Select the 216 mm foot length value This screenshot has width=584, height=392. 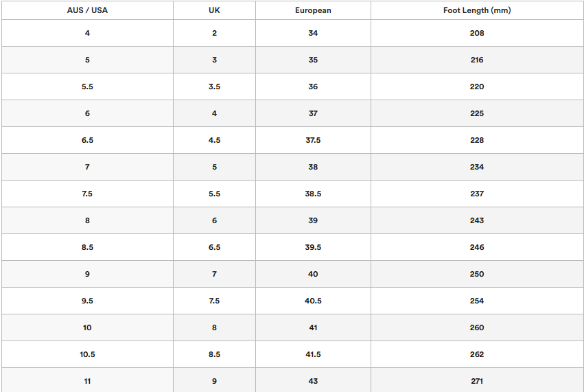pos(477,60)
